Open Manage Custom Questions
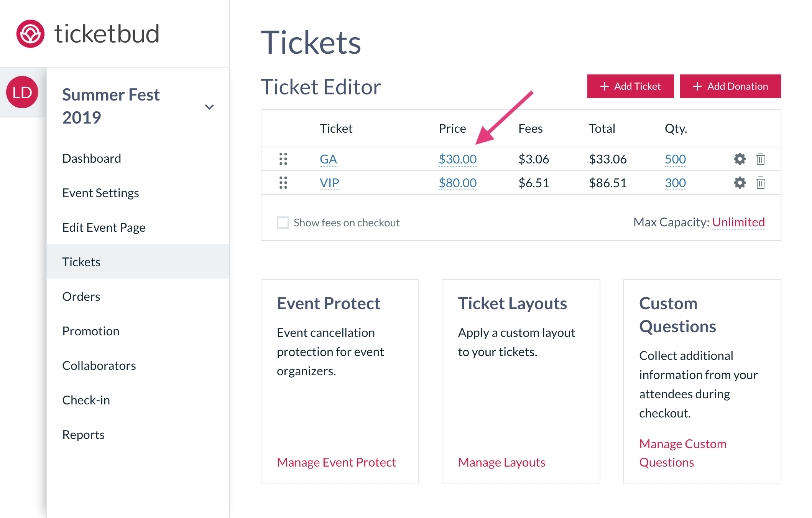The height and width of the screenshot is (518, 812). coord(682,453)
